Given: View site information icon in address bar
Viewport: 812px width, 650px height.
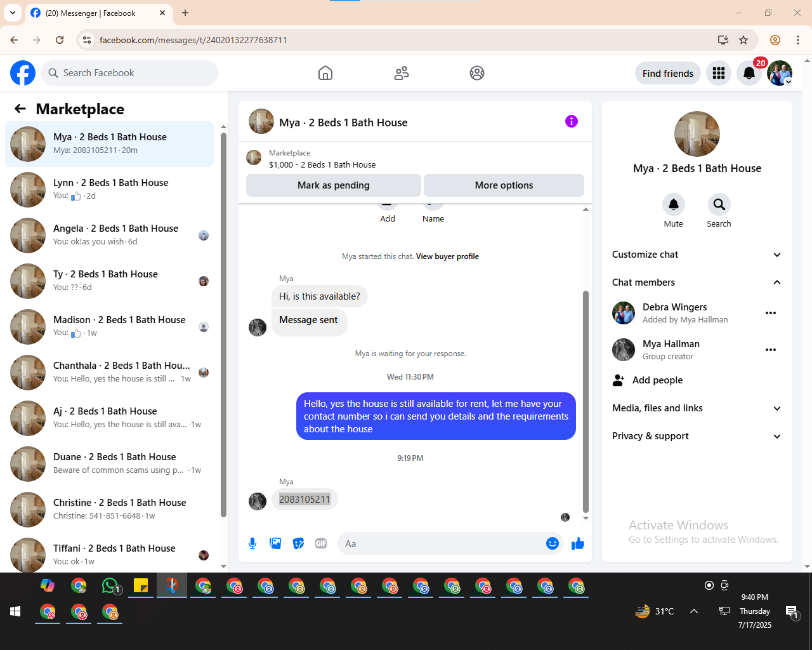Looking at the screenshot, I should coord(88,40).
